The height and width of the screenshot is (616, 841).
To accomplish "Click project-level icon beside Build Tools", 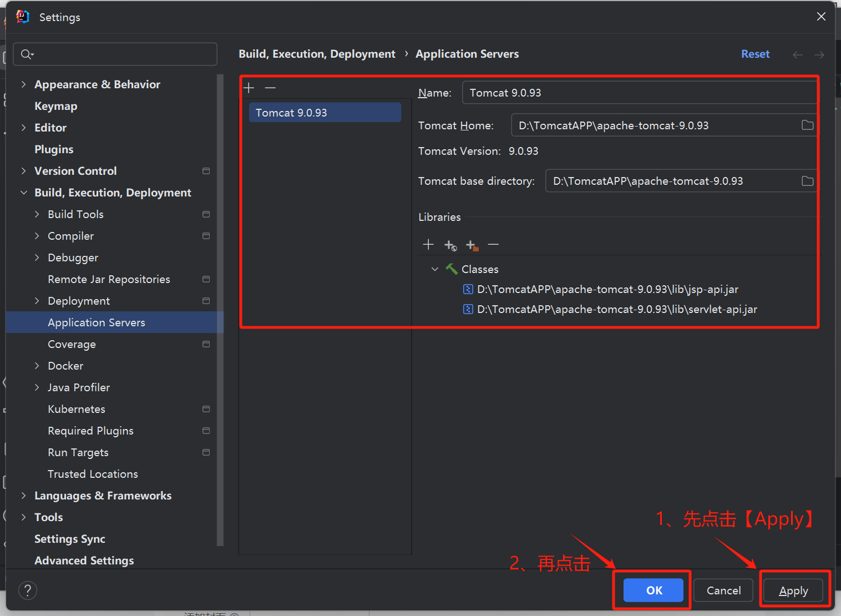I will click(206, 214).
